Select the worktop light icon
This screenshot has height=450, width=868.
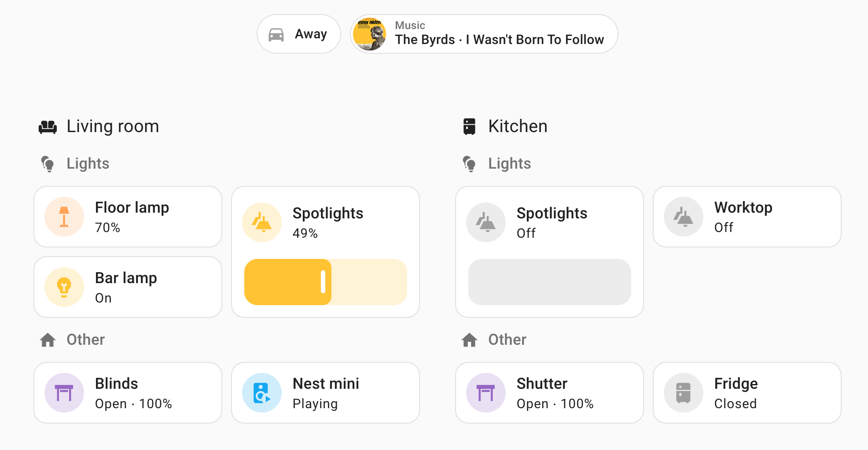pos(683,216)
